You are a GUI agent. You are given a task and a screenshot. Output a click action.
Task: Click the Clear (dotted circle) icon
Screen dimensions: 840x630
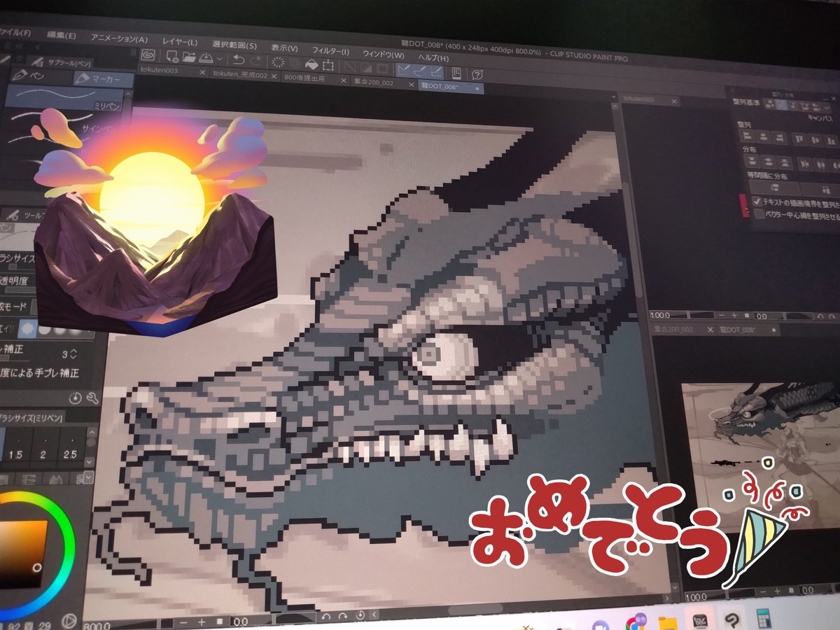278,62
